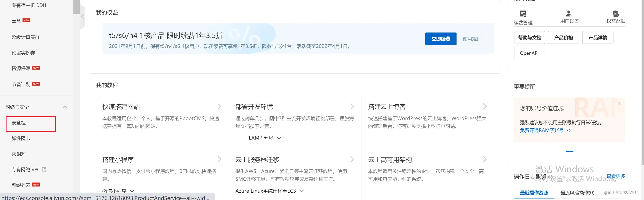Screen dimensions: 644x200
Task: Select 弹性网卡 in the sidebar
Action: pyautogui.click(x=21, y=138)
